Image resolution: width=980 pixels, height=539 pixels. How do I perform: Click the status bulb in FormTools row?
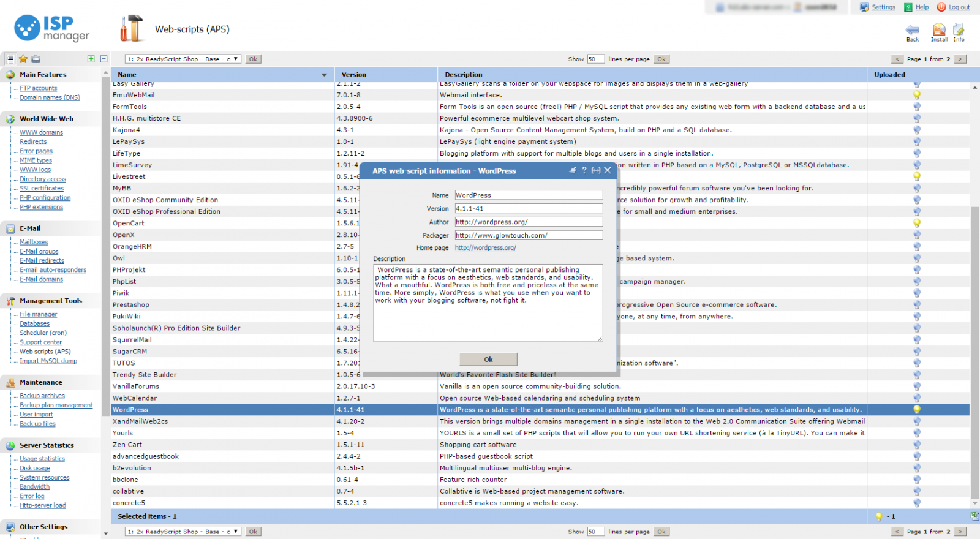pos(917,107)
